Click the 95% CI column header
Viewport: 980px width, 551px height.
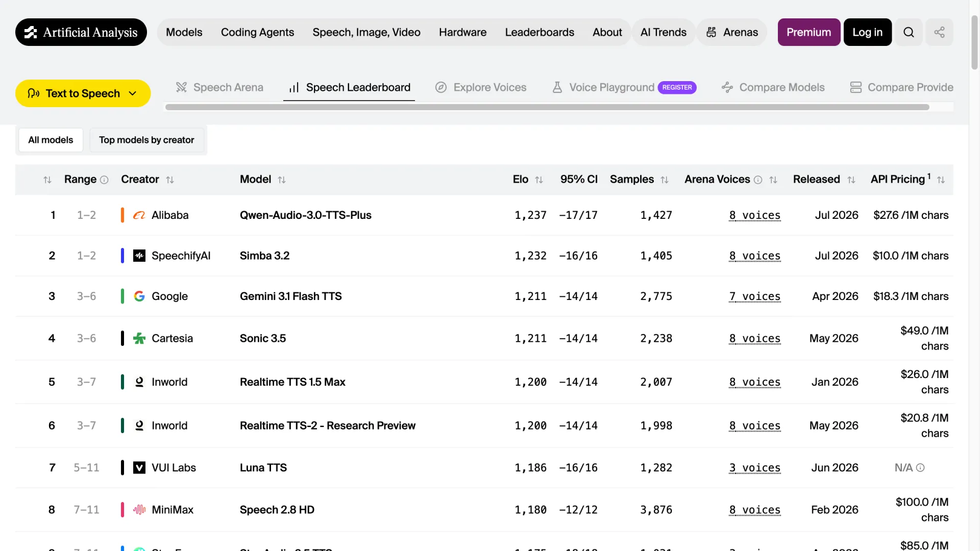pyautogui.click(x=579, y=180)
